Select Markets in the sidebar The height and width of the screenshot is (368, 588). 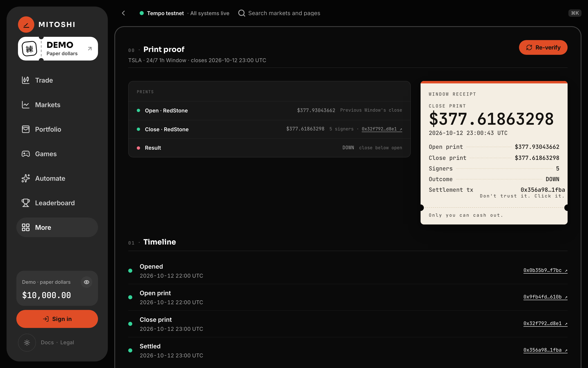point(57,105)
